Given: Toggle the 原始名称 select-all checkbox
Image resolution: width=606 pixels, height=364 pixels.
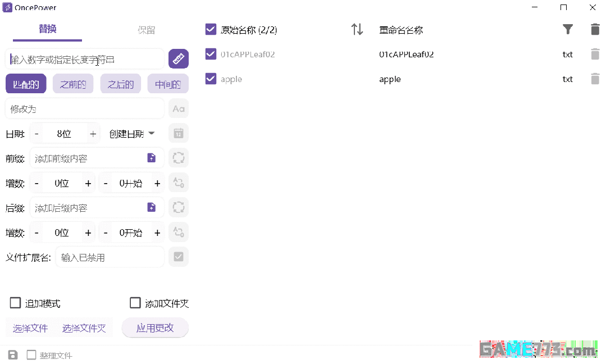Looking at the screenshot, I should click(210, 29).
